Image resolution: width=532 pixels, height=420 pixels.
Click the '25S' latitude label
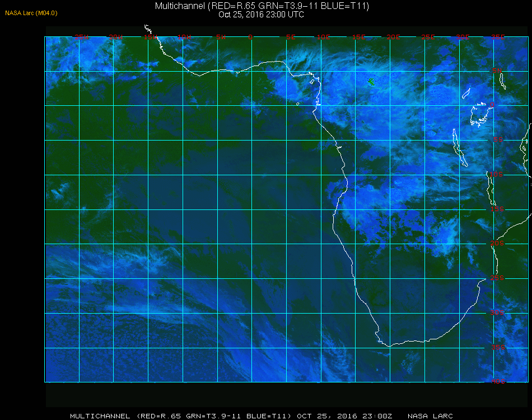coord(497,278)
